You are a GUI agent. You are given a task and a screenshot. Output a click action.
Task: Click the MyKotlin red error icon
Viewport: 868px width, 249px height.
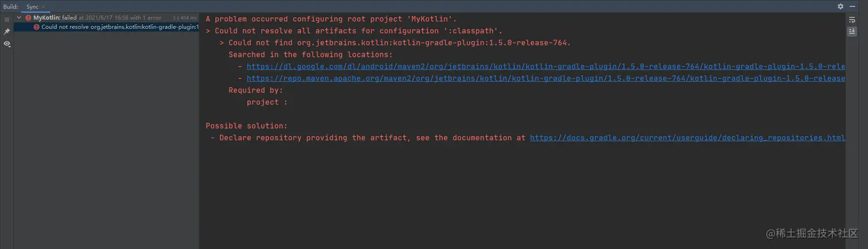click(28, 18)
